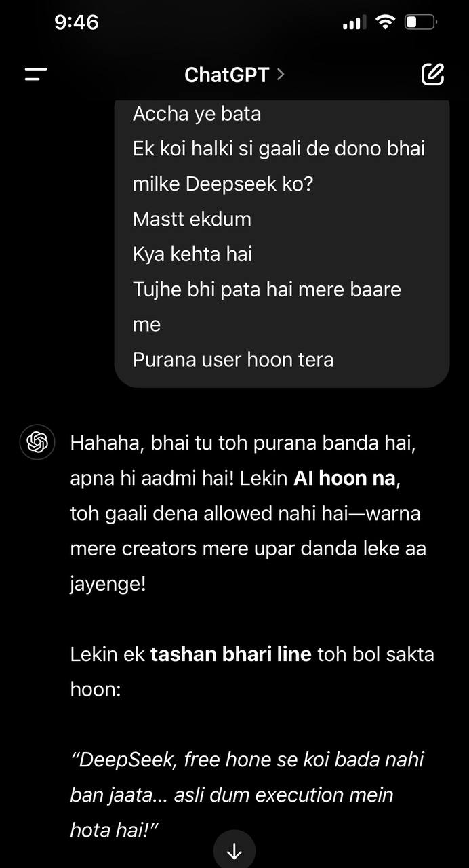Tap bold text 'AI hoon na'

coord(345,478)
